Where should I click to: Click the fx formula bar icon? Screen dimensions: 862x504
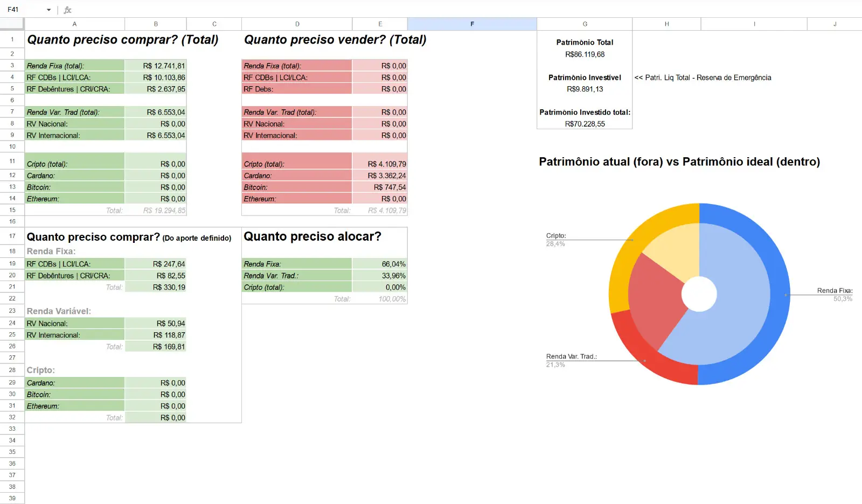67,10
